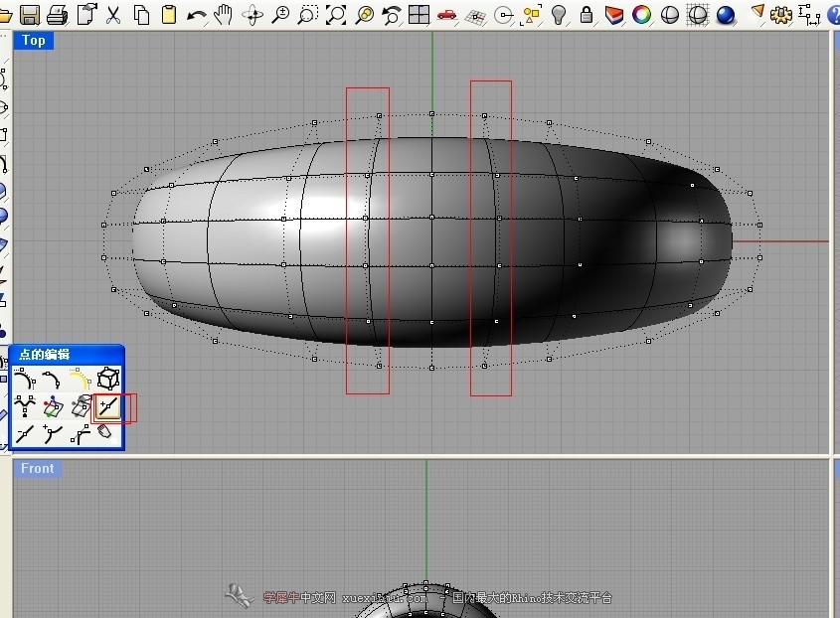Click the Handlebar Editor icon
The height and width of the screenshot is (618, 840).
click(80, 434)
